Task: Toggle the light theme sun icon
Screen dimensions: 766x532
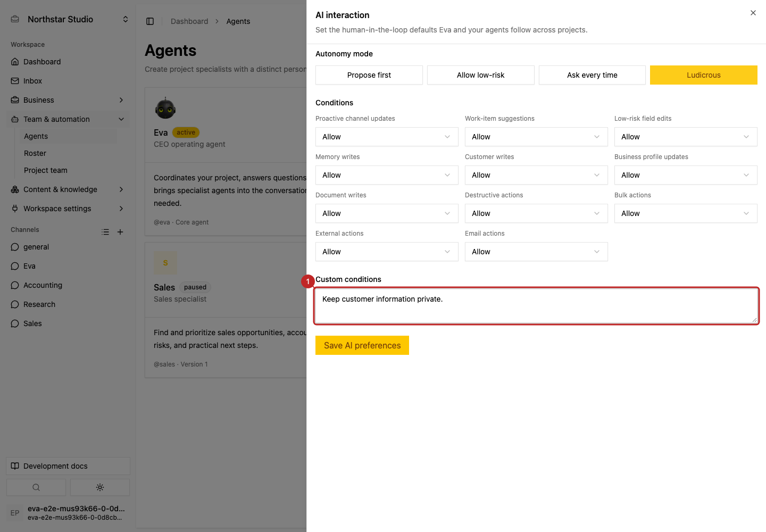Action: [100, 487]
